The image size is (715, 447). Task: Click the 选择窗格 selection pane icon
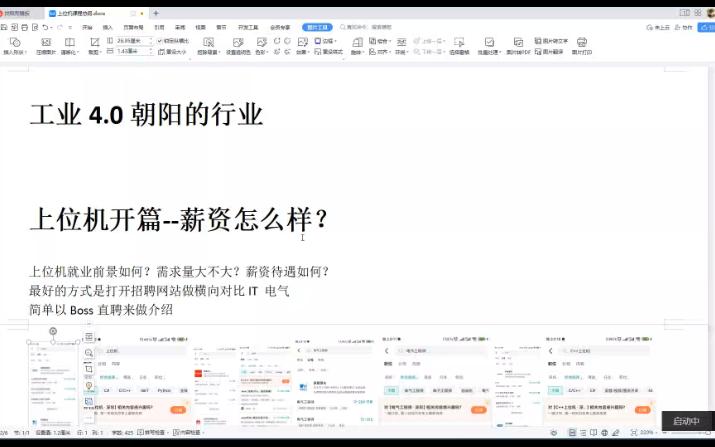click(459, 42)
